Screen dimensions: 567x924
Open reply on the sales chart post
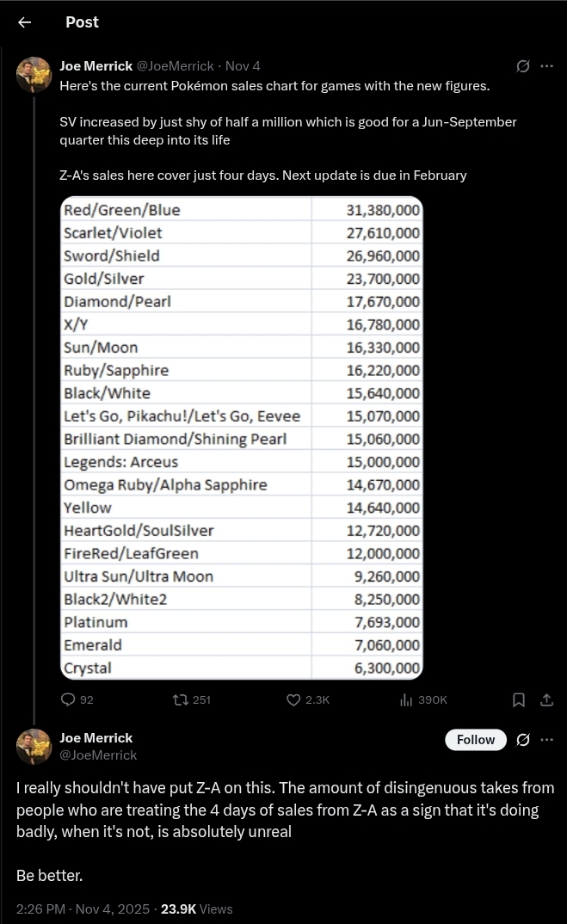[70, 699]
